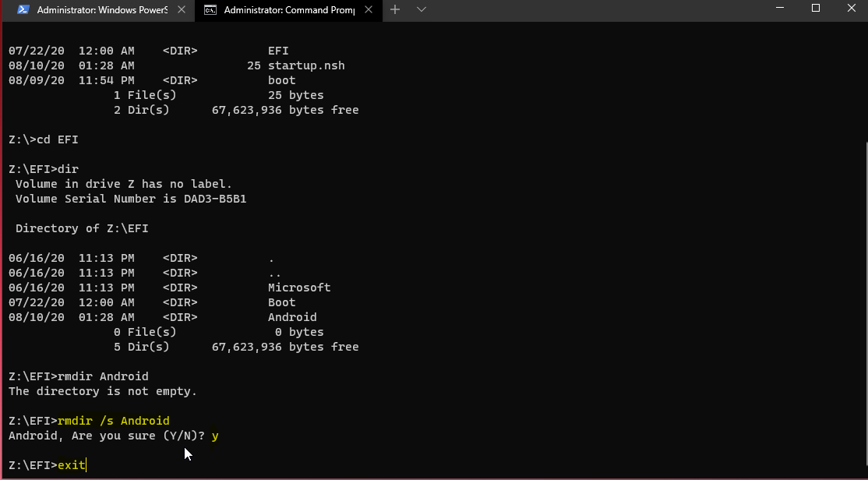
Task: Click the 'The directory is not empty.' message
Action: coord(102,390)
